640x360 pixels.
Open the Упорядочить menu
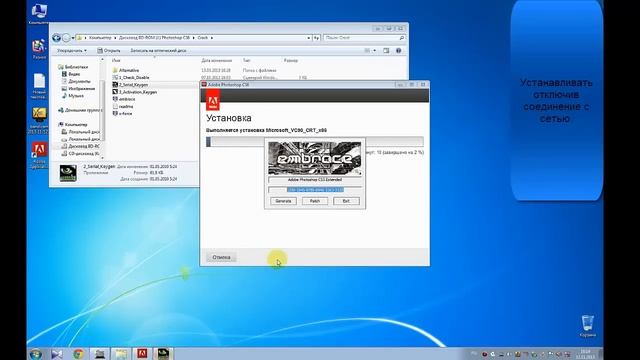[x=71, y=51]
